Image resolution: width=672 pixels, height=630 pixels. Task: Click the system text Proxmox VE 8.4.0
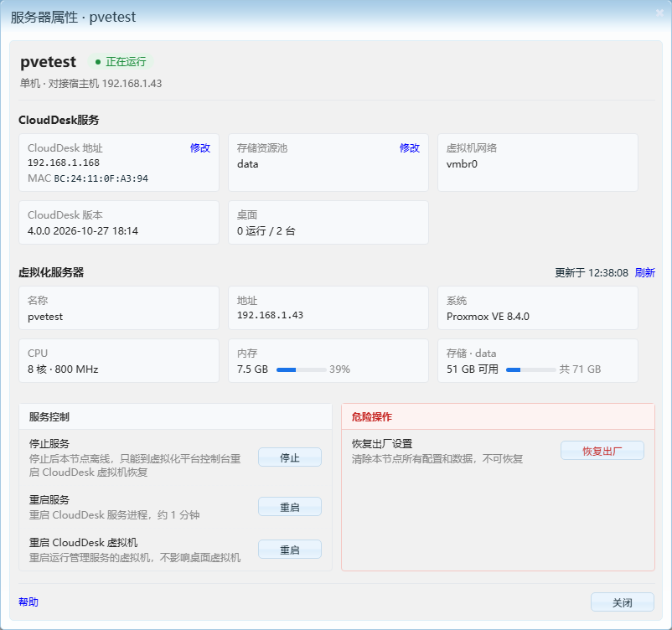pos(488,317)
